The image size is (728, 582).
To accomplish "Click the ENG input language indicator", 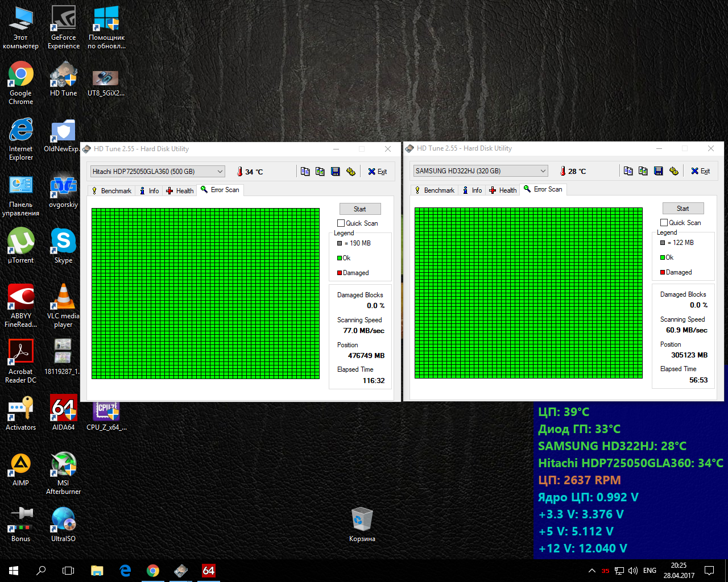I will tap(650, 571).
